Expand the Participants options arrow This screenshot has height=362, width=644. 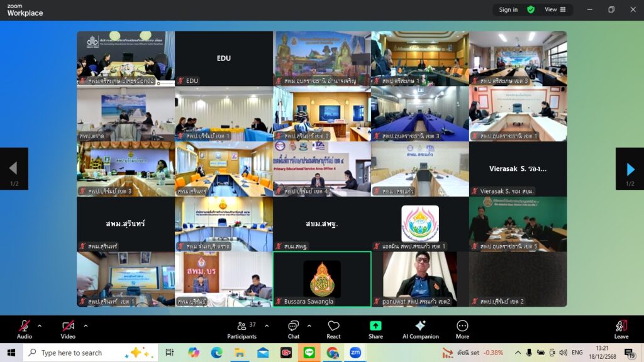(x=267, y=326)
